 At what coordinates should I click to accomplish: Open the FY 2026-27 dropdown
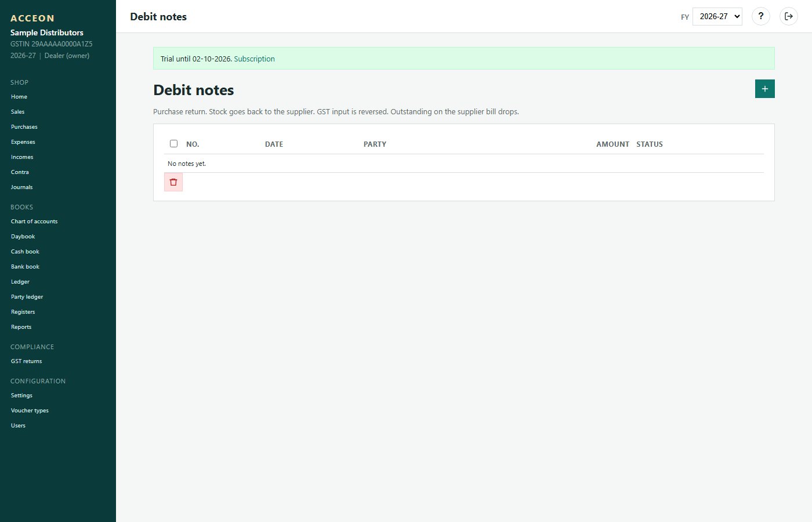coord(717,16)
